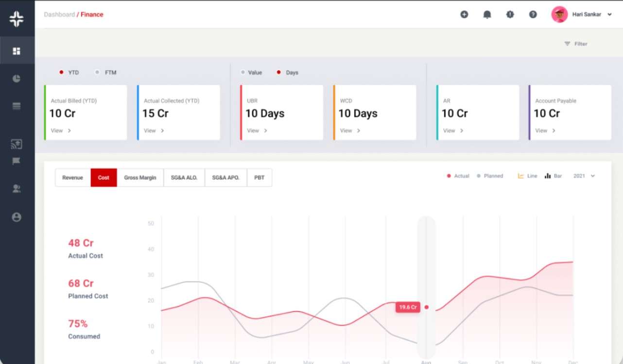Open the Filter options
The height and width of the screenshot is (364, 623).
click(576, 44)
